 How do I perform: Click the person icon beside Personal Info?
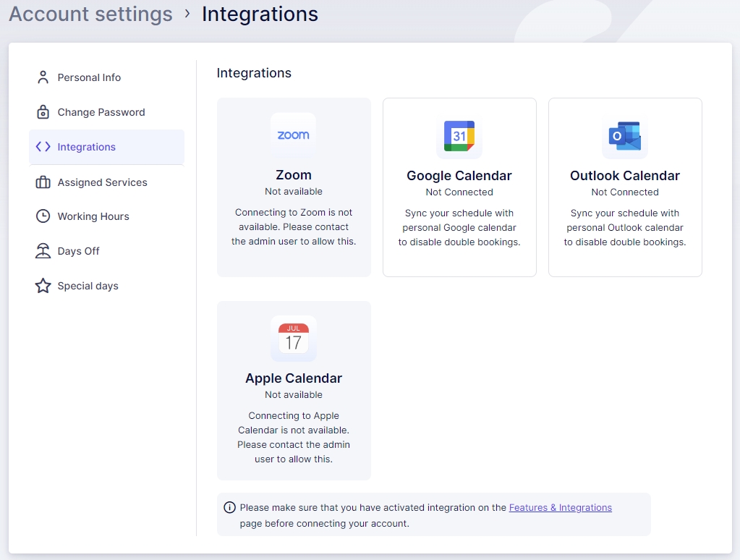43,77
